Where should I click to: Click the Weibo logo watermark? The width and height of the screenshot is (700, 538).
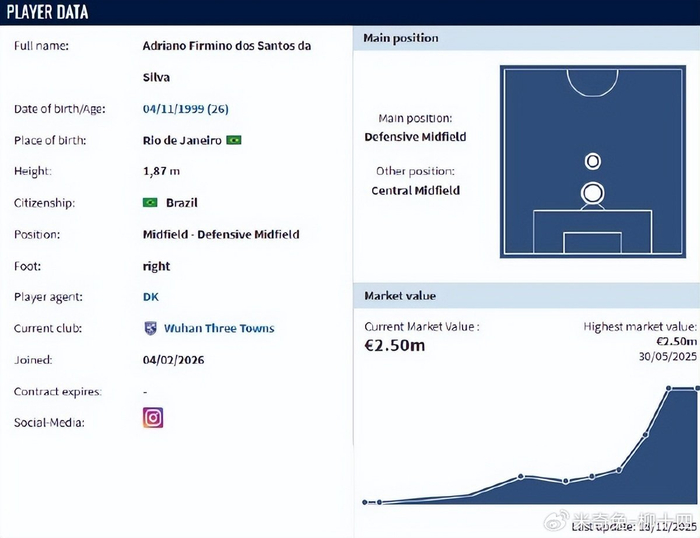(556, 520)
